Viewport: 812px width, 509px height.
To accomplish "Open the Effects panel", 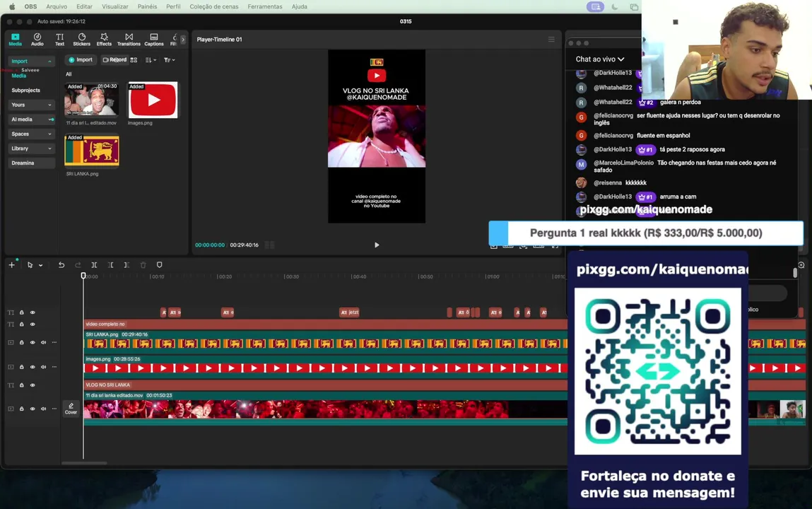I will pyautogui.click(x=104, y=40).
